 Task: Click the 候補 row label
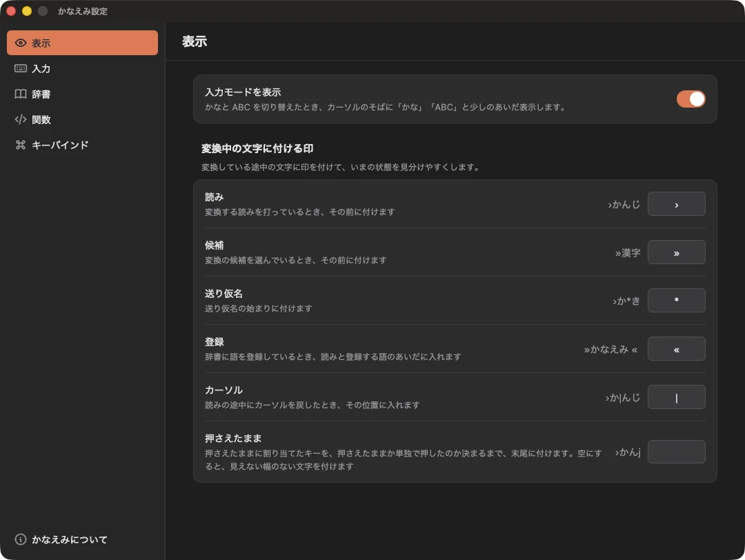[x=215, y=245]
